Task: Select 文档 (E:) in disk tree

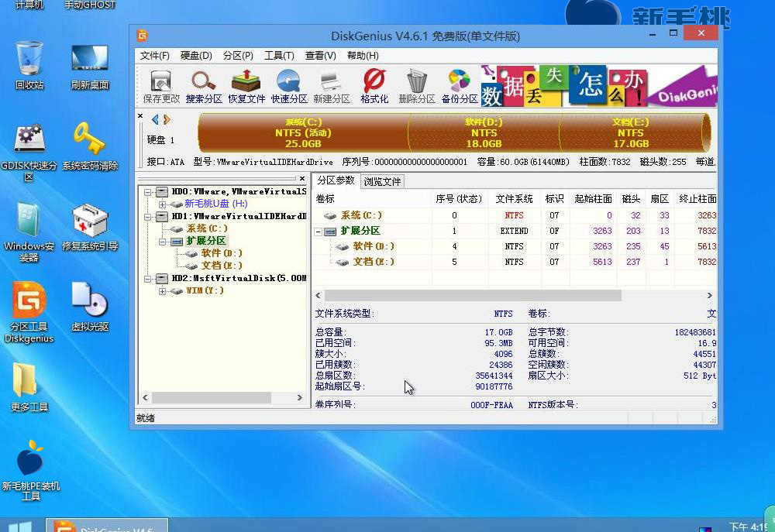Action: (222, 266)
